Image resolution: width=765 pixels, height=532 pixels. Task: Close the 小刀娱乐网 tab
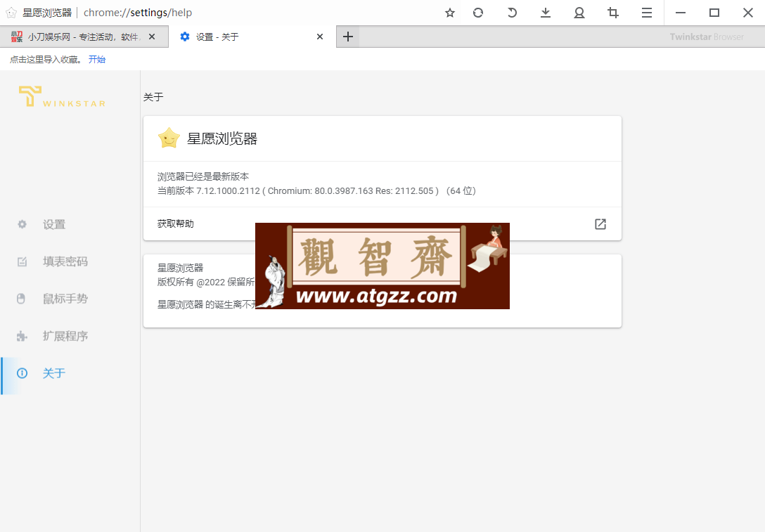point(152,37)
